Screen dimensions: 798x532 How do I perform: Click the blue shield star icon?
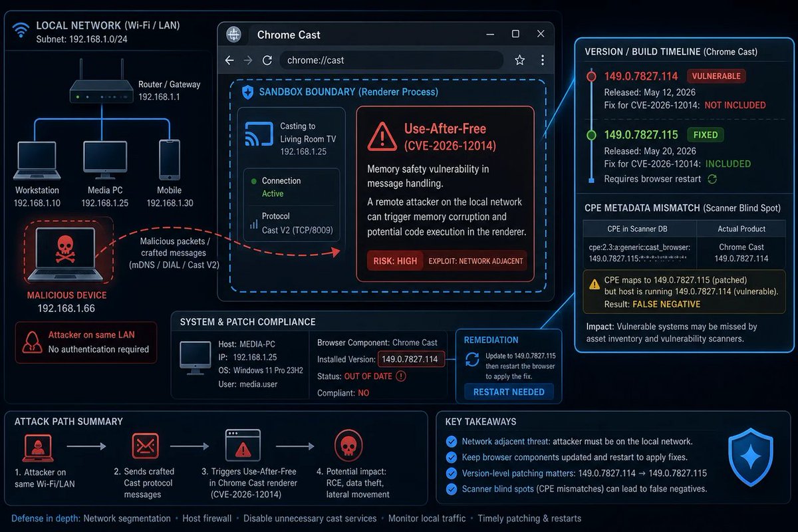(751, 457)
